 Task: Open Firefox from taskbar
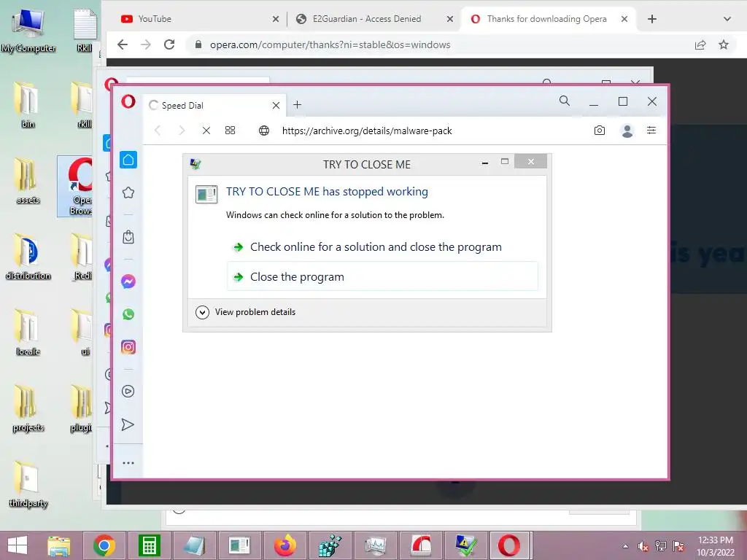pyautogui.click(x=285, y=545)
